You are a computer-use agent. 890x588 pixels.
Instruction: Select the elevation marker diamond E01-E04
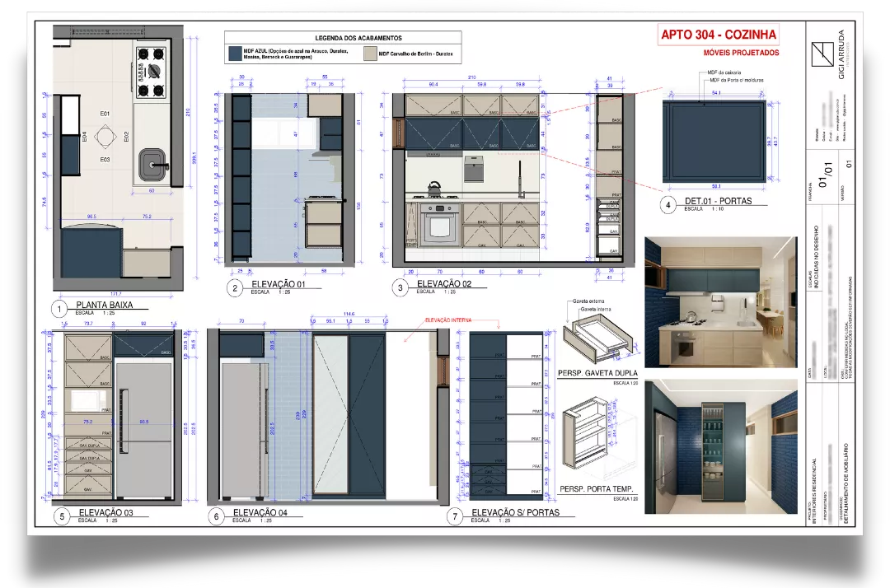(105, 136)
